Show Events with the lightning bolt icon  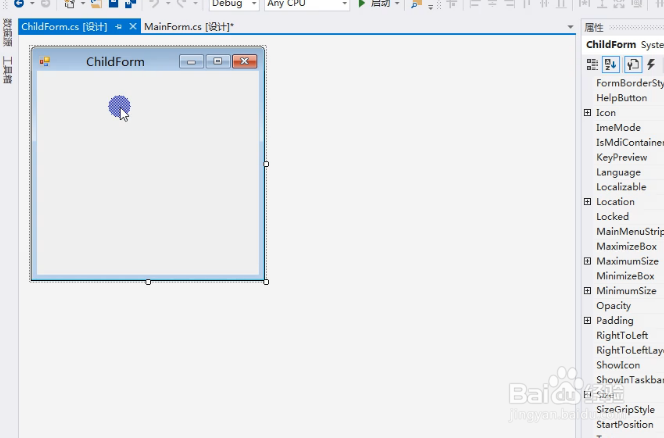tap(651, 64)
